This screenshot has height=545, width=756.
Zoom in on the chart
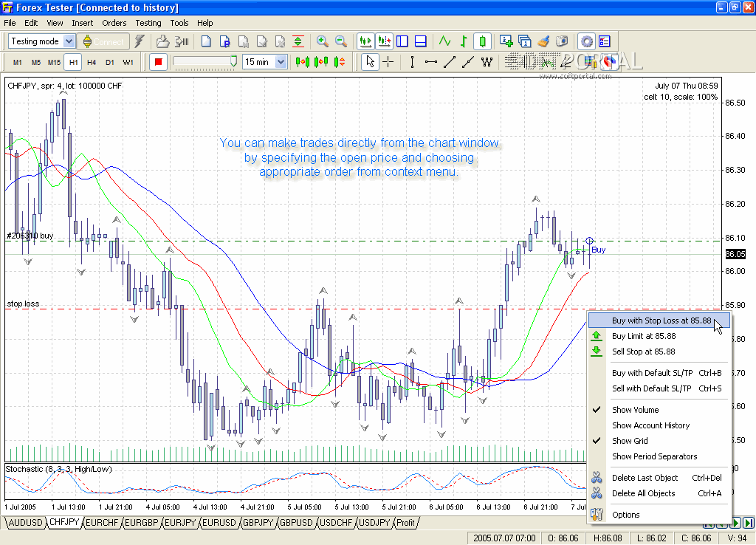(x=322, y=41)
